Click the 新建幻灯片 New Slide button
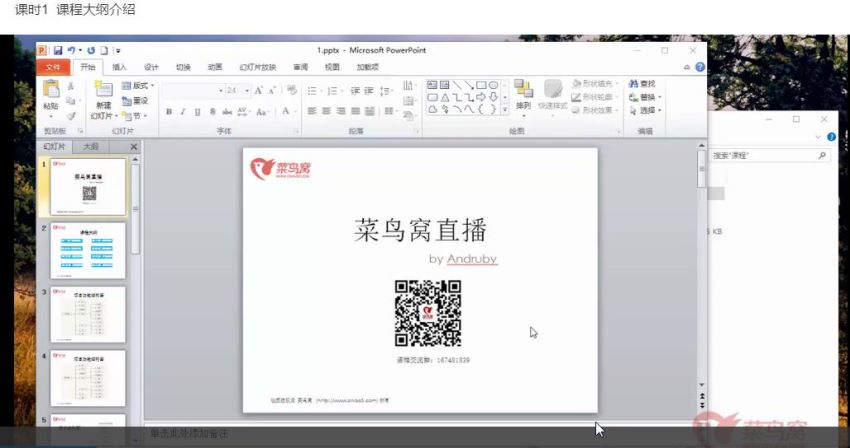Image resolution: width=850 pixels, height=448 pixels. 104,100
